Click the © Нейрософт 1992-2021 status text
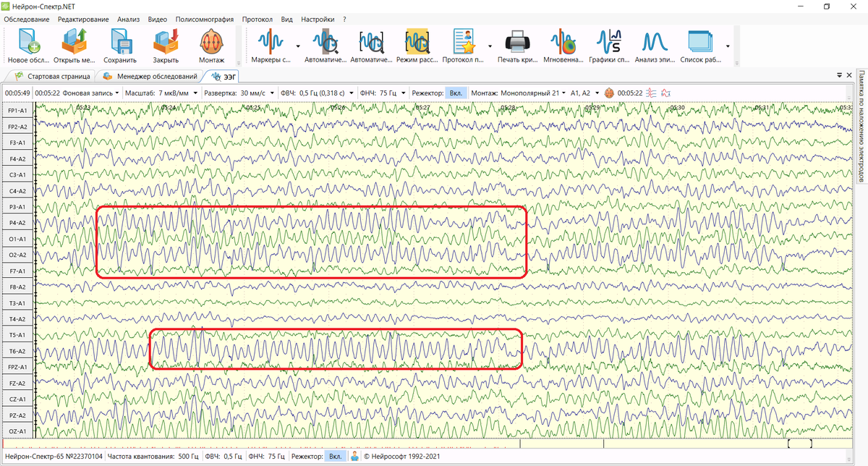The height and width of the screenshot is (466, 868). 401,457
